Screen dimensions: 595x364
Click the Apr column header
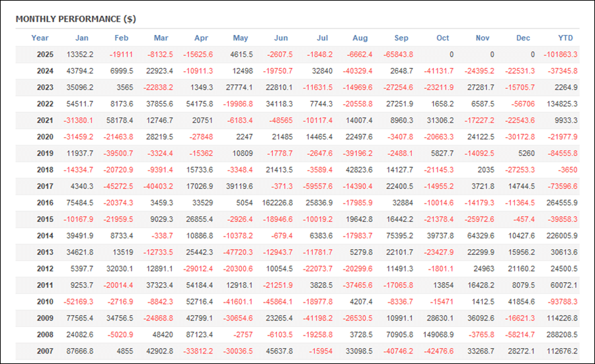pos(200,38)
